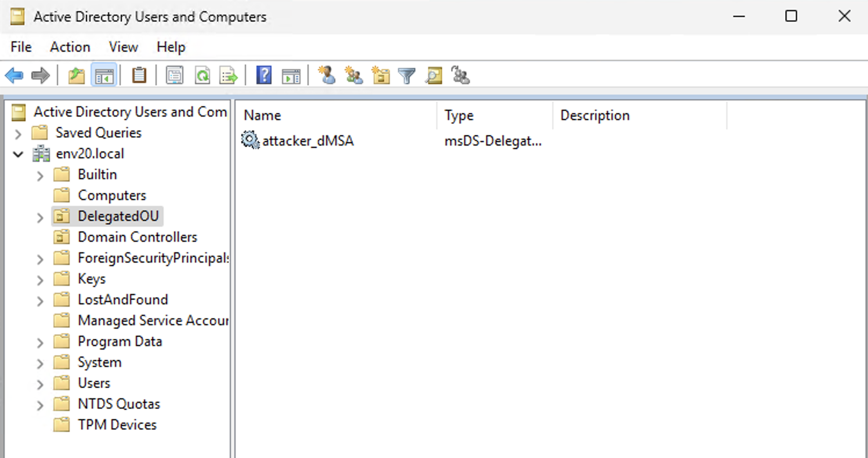
Task: Select Domain Controllers OU
Action: click(138, 237)
